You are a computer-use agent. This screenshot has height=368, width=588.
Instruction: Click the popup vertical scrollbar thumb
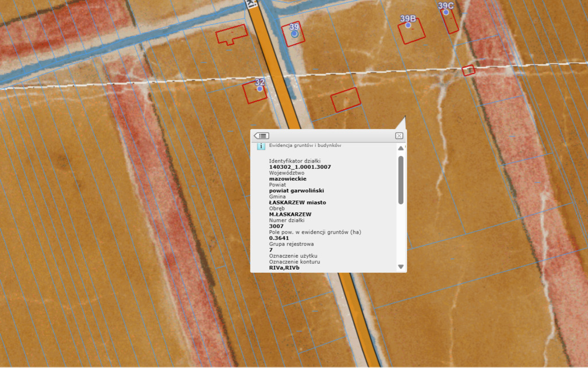point(401,179)
